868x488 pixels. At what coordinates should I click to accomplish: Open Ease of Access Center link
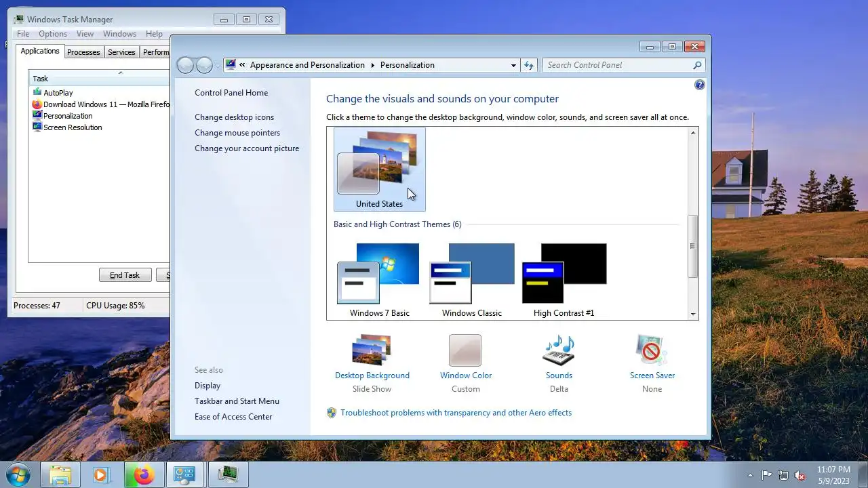233,417
